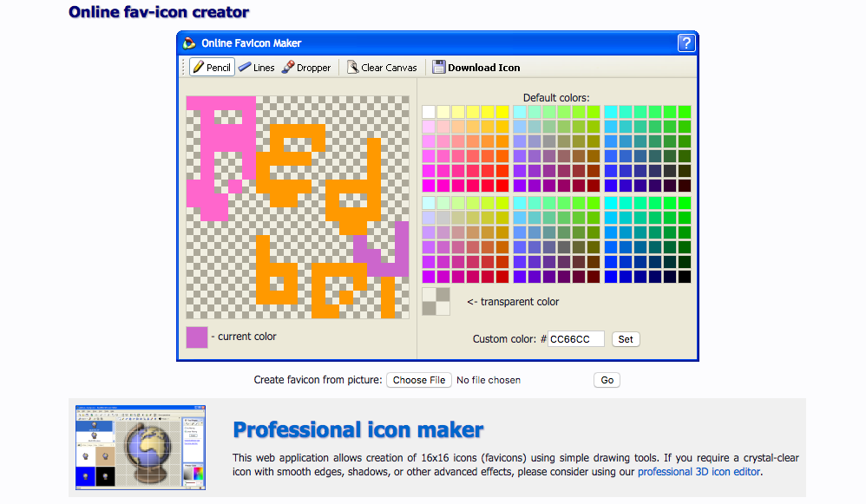866x504 pixels.
Task: Choose the transparent color swatch
Action: [436, 301]
